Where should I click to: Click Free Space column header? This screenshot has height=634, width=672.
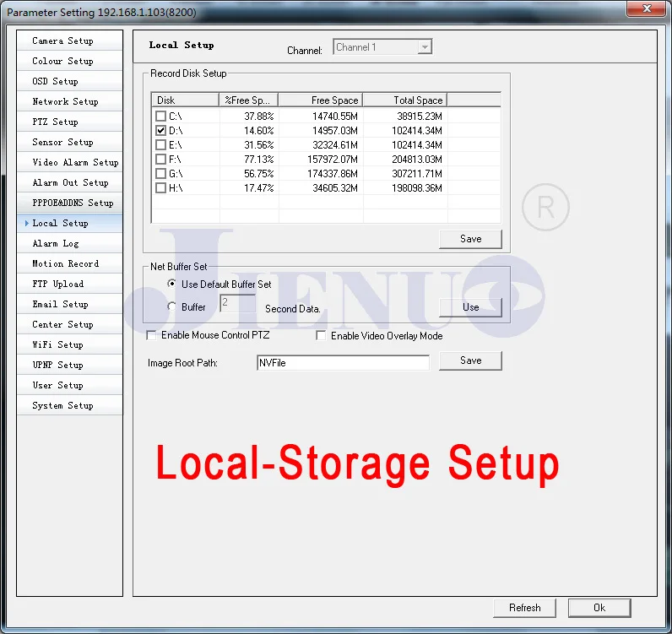pyautogui.click(x=321, y=100)
